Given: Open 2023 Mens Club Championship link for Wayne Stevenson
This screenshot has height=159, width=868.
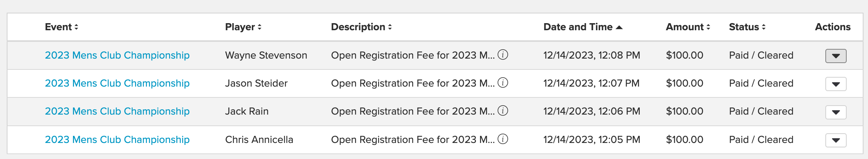Looking at the screenshot, I should click(117, 55).
